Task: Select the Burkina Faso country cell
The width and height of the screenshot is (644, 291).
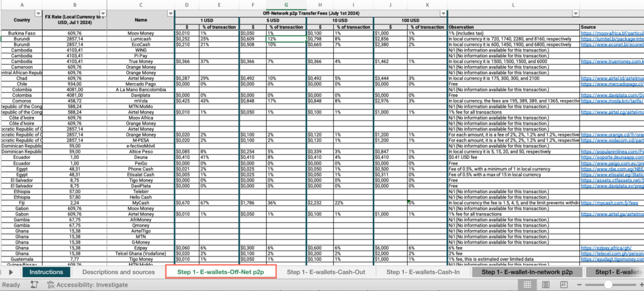Action: tap(21, 33)
